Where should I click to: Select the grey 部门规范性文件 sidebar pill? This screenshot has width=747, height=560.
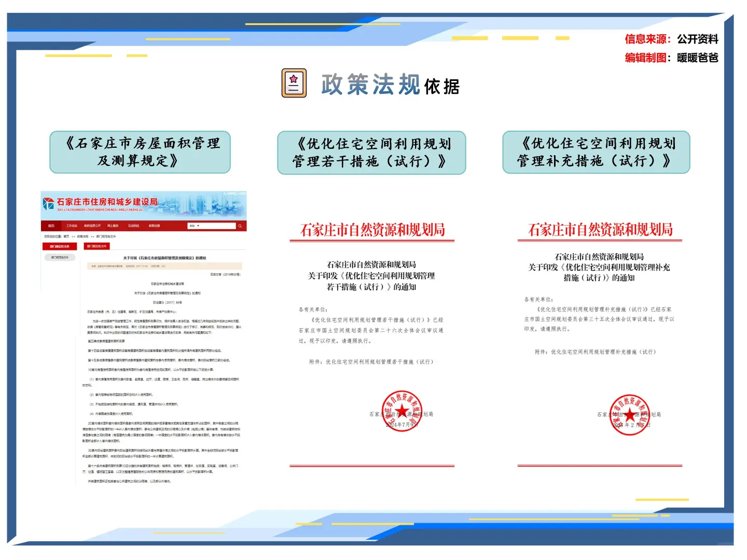pos(60,257)
